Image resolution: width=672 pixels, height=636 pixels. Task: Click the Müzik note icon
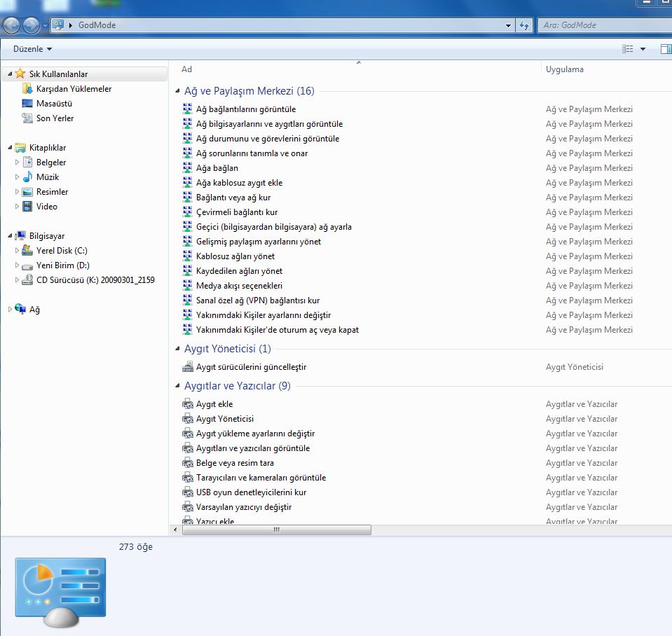(27, 177)
